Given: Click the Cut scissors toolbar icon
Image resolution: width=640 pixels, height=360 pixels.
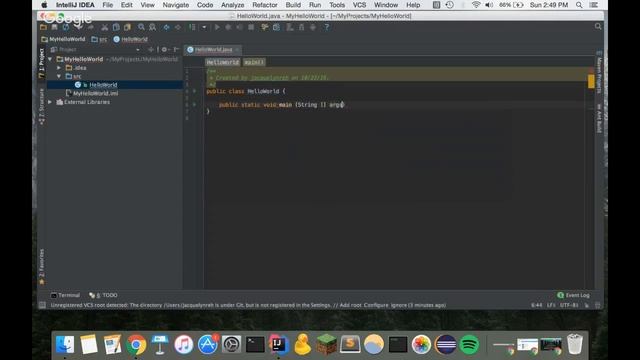Looking at the screenshot, I should pos(105,27).
